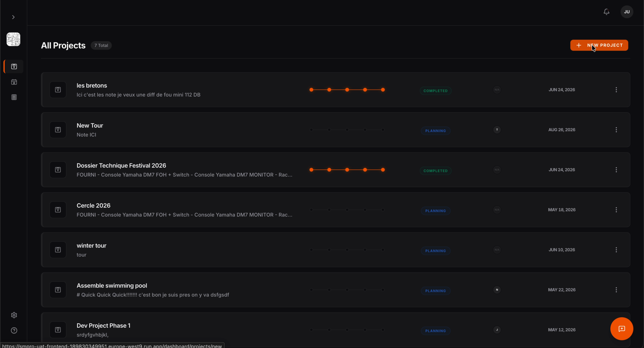Screen dimensions: 644x348
Task: Click the 7 Total count badge
Action: point(101,46)
